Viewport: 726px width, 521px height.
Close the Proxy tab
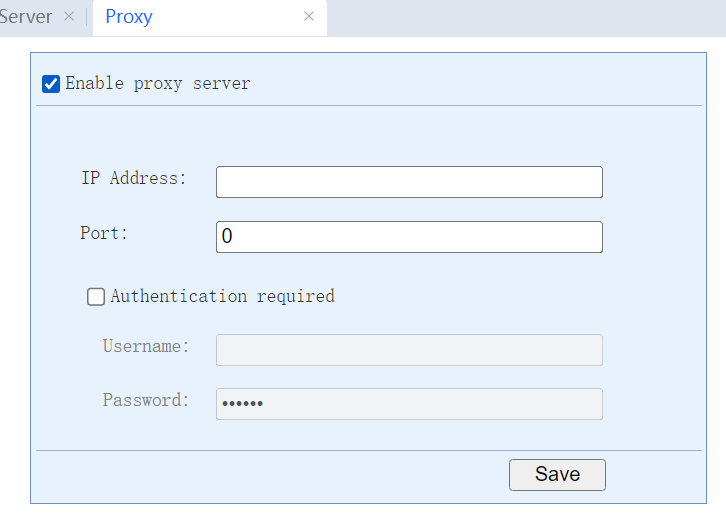click(309, 17)
